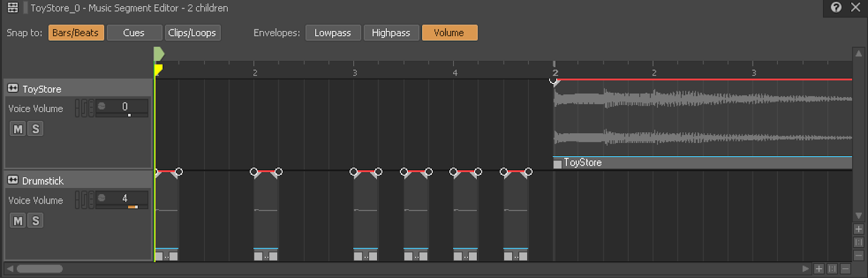The width and height of the screenshot is (868, 278).
Task: Click the ToyStore clip's square label icon
Action: point(557,164)
